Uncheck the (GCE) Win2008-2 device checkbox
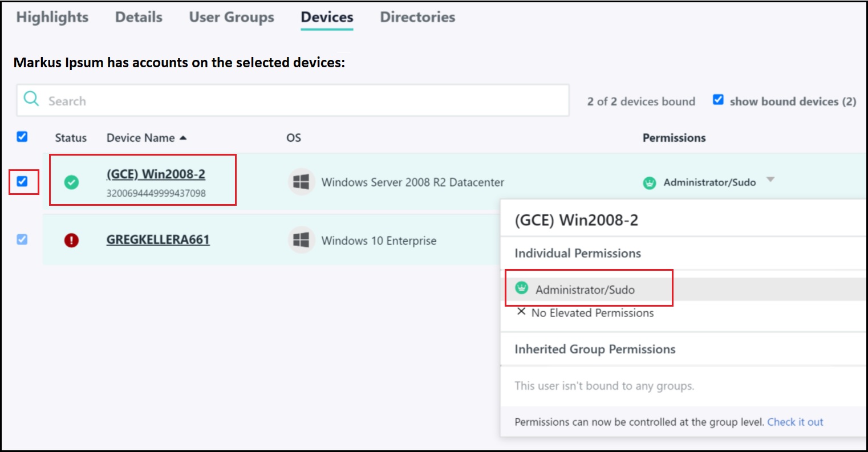Viewport: 868px width, 452px height. tap(23, 181)
